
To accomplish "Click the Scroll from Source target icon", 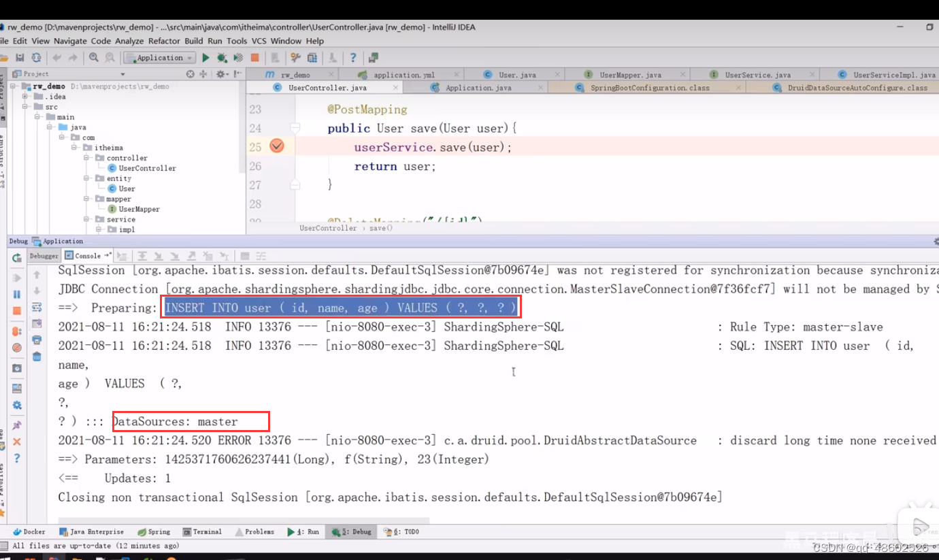I will click(x=191, y=74).
